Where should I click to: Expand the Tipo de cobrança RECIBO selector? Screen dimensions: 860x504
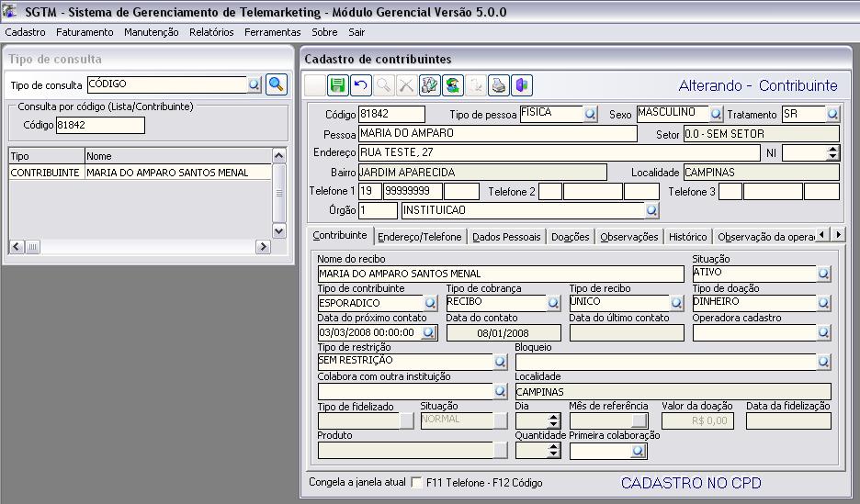[x=553, y=302]
